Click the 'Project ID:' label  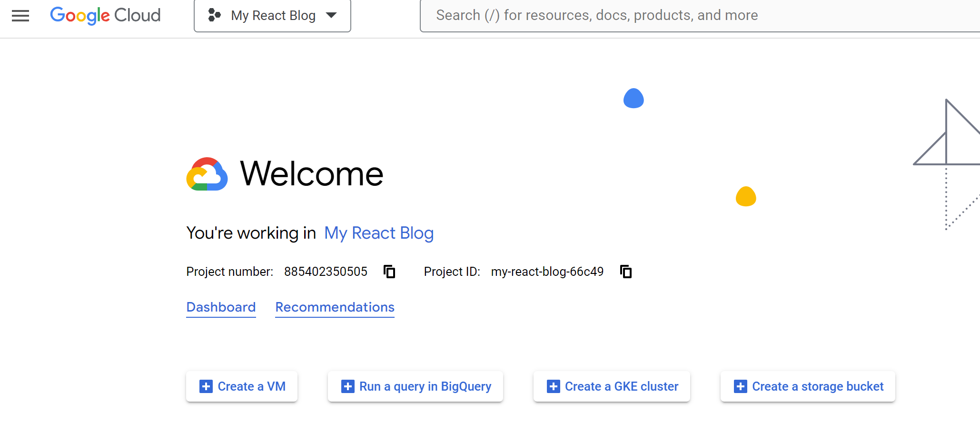[452, 272]
